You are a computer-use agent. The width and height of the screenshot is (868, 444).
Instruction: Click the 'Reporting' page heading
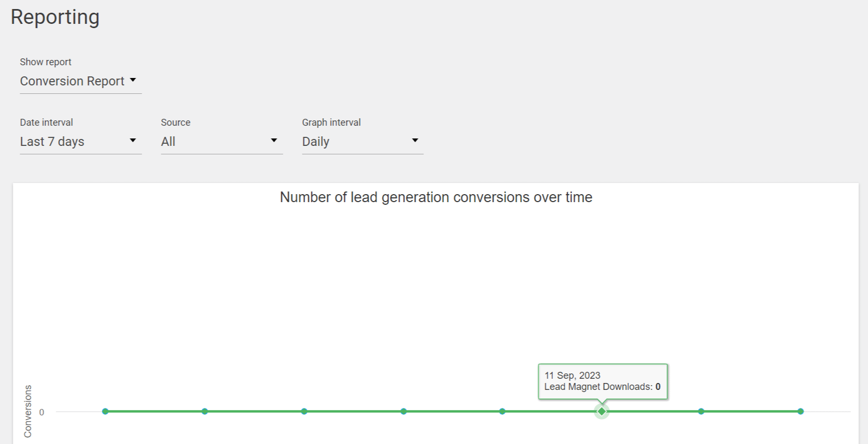point(55,17)
